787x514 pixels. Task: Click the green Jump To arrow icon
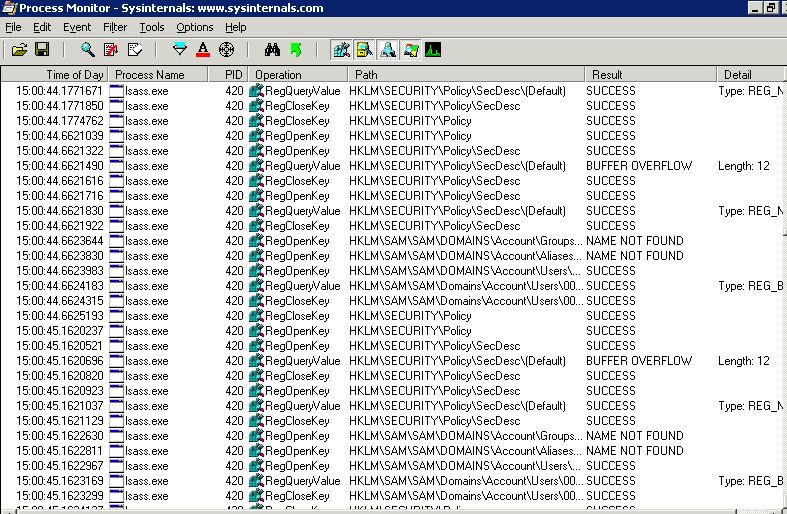click(x=296, y=50)
